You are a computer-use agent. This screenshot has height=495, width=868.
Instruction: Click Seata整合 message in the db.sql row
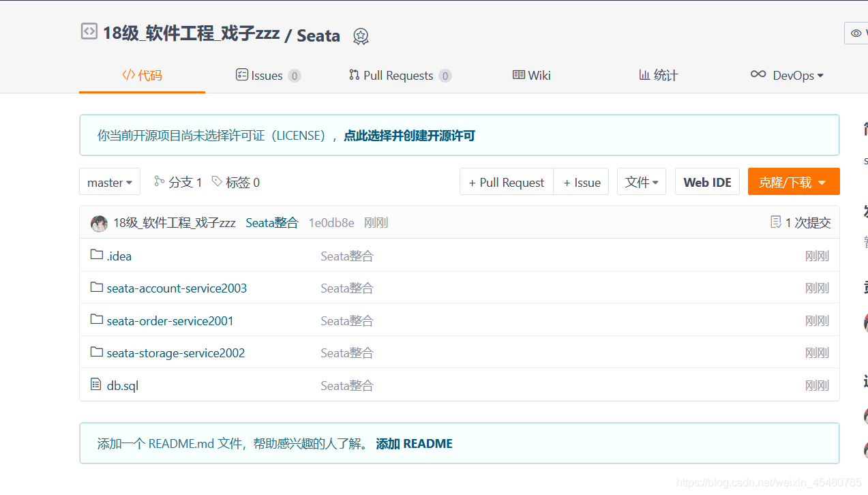click(x=347, y=386)
